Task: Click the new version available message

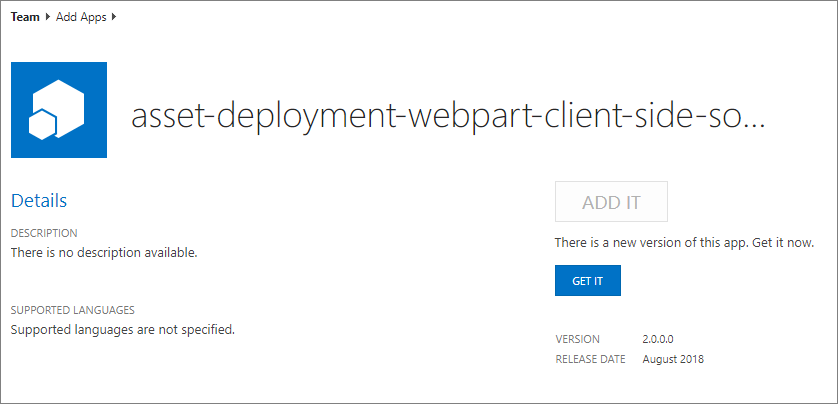Action: (x=684, y=243)
